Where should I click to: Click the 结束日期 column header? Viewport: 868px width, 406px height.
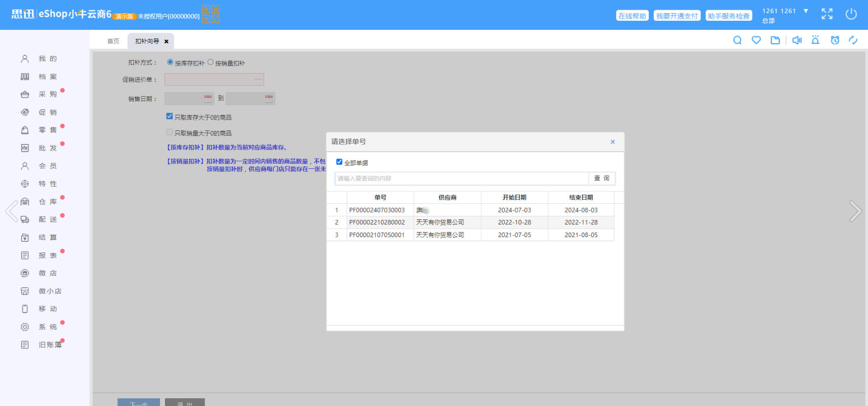pyautogui.click(x=581, y=197)
